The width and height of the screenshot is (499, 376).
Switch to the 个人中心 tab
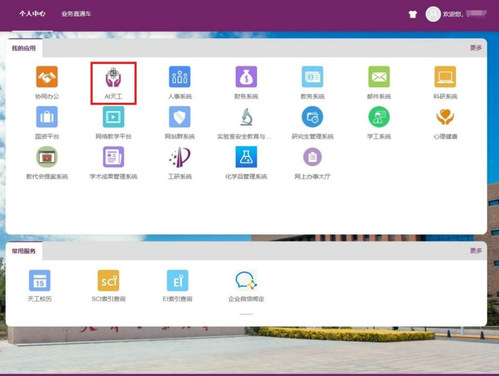tap(32, 14)
